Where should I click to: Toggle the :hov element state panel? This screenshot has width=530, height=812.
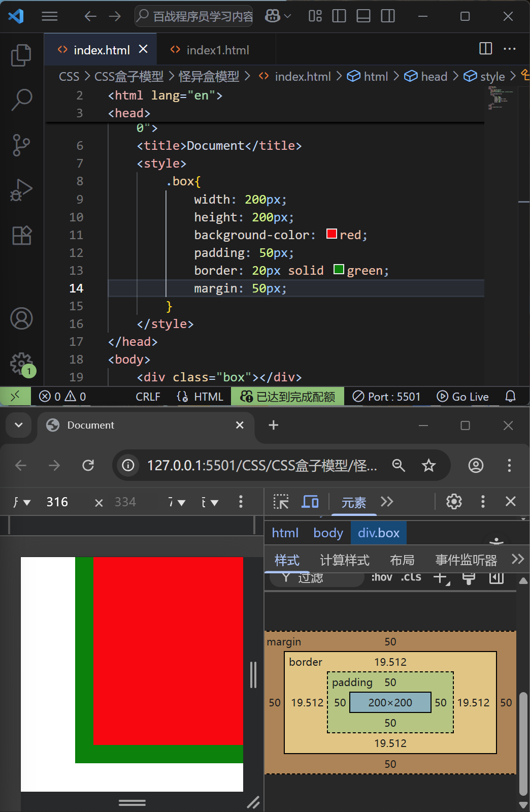coord(382,577)
